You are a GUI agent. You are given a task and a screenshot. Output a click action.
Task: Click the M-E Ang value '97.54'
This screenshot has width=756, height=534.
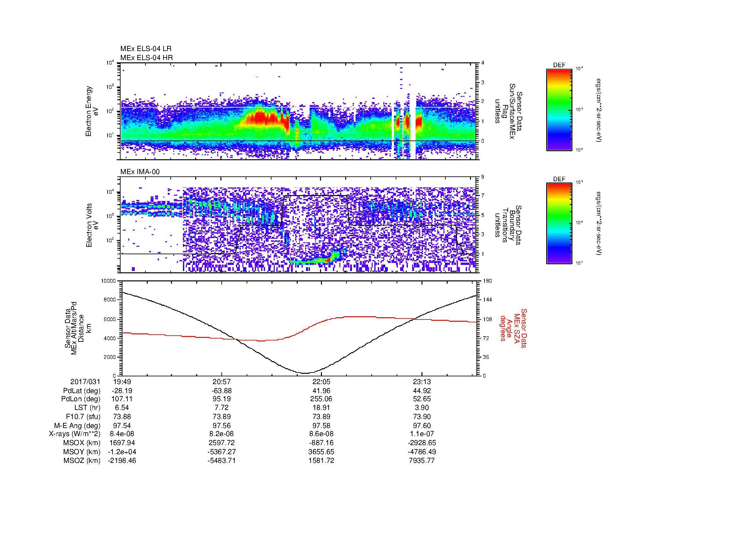pyautogui.click(x=122, y=425)
